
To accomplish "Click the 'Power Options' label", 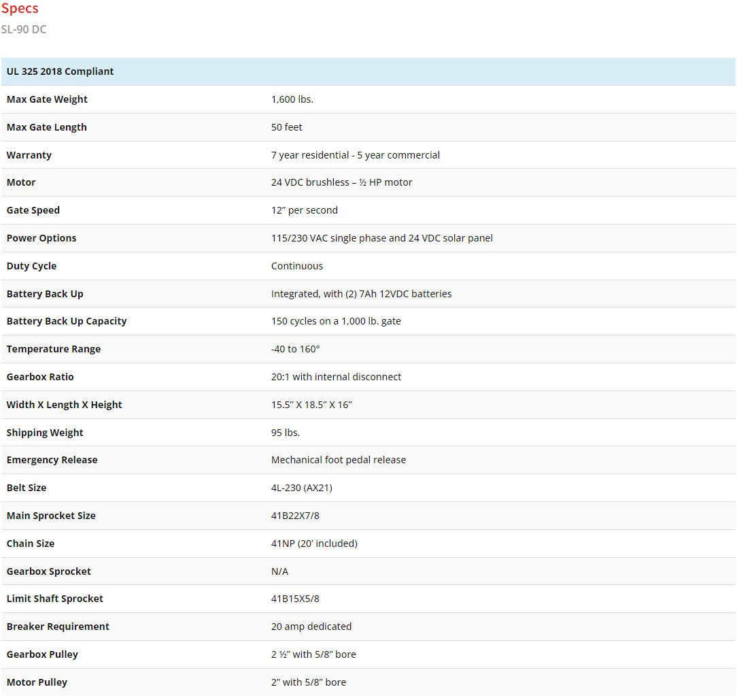I will (x=41, y=238).
